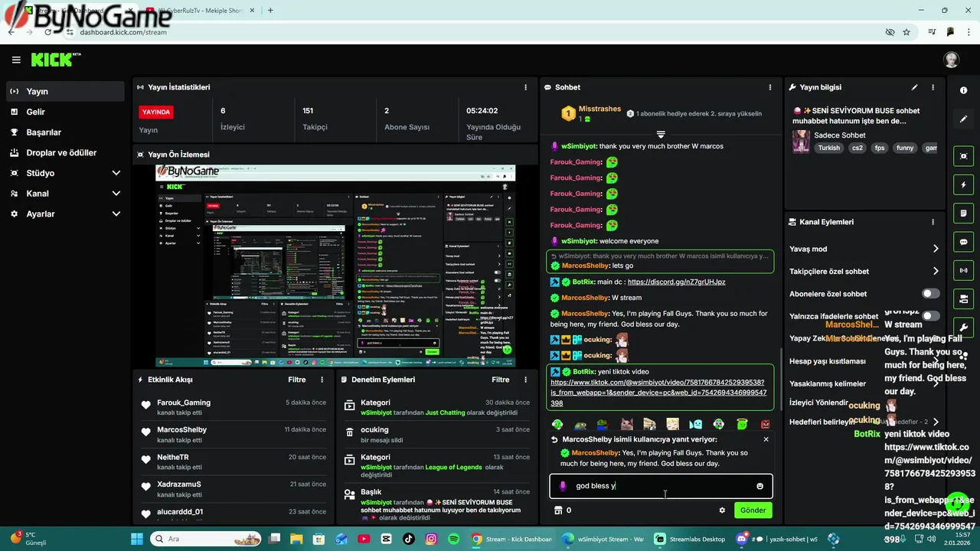Open the Yavaş mod options chevron
Viewport: 980px width, 551px height.
[935, 249]
